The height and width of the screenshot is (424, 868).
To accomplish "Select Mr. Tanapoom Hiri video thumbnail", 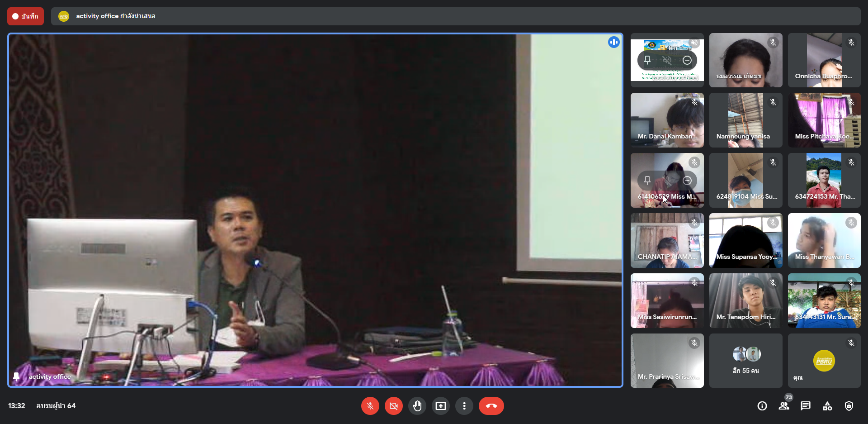I will coord(745,300).
